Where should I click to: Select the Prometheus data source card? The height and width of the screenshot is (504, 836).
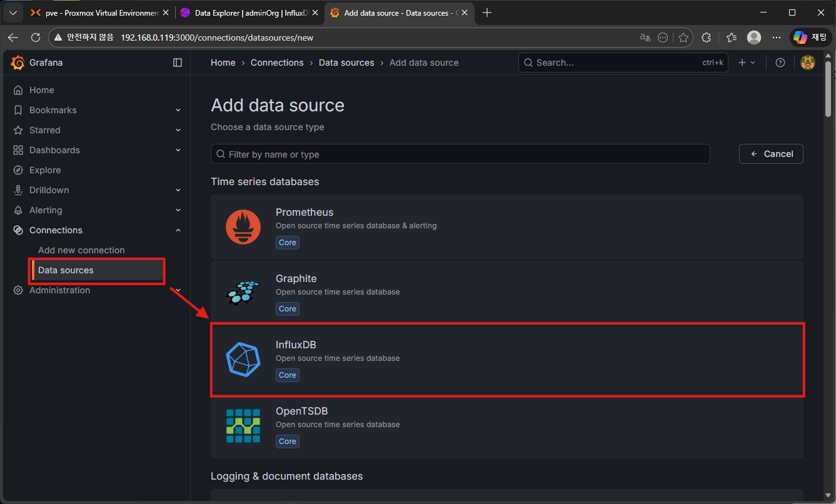[x=507, y=227]
